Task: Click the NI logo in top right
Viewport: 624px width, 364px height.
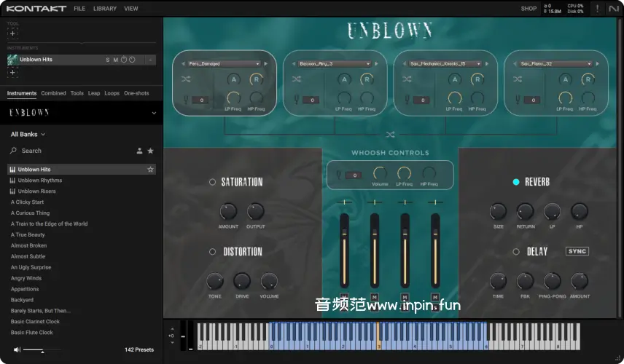Action: click(x=614, y=8)
